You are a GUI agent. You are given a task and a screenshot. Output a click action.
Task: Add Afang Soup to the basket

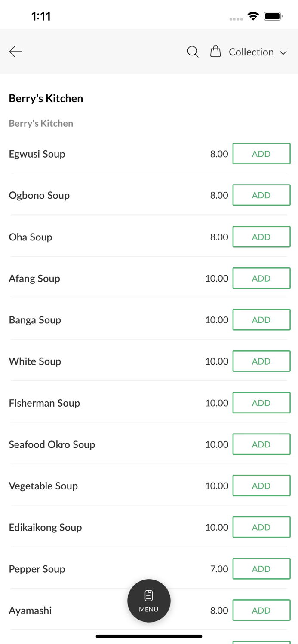[261, 278]
